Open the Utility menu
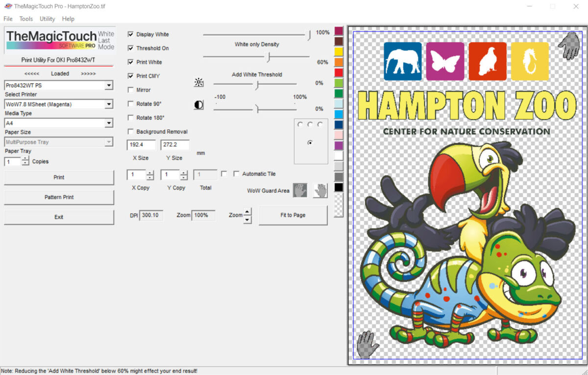Image resolution: width=588 pixels, height=375 pixels. 48,19
